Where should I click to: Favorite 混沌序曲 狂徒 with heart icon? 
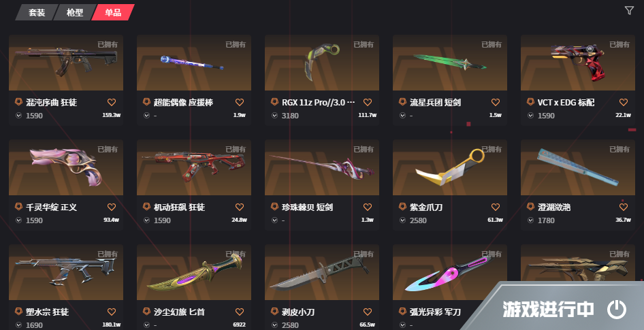point(111,102)
